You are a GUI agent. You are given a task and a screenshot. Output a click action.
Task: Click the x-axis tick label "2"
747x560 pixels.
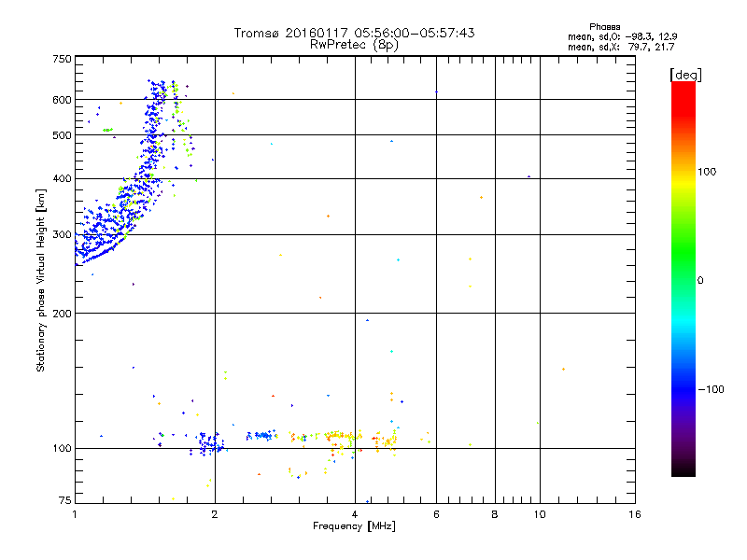click(215, 514)
